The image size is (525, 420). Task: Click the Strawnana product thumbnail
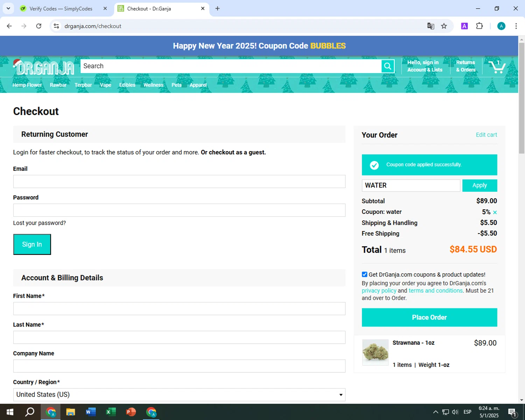(375, 352)
